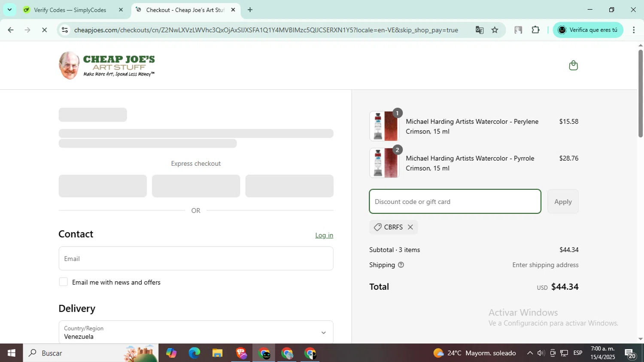Click the Subtotal · 3 items text
The width and height of the screenshot is (644, 362).
395,250
